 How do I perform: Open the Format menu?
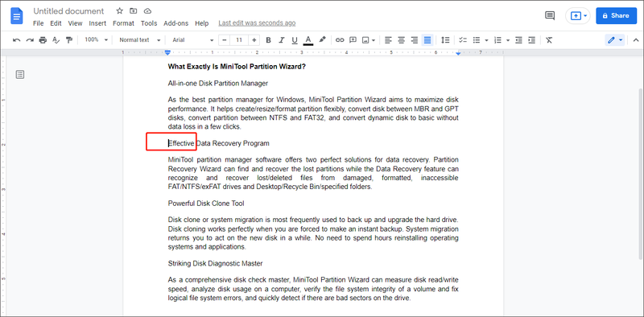[x=124, y=23]
